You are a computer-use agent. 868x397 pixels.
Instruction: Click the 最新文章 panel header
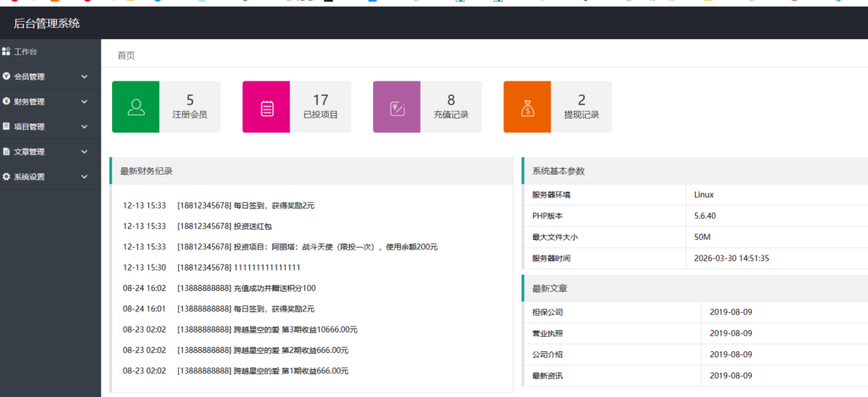[x=695, y=288]
